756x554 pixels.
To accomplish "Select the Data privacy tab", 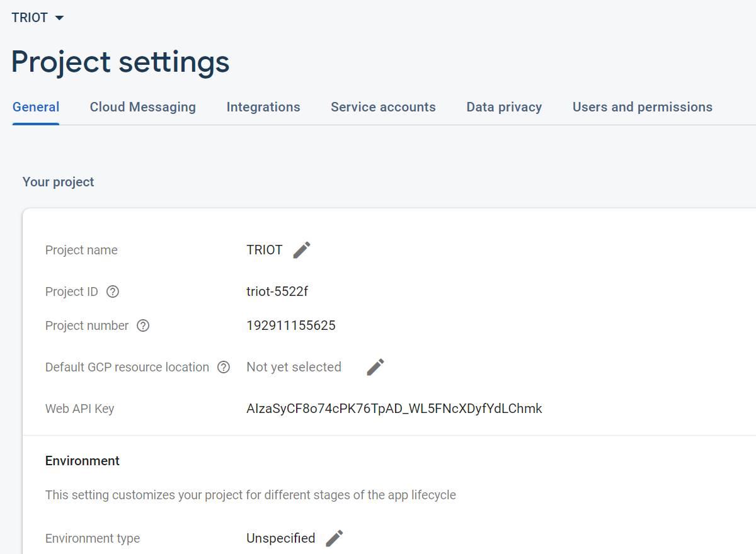I will click(504, 107).
